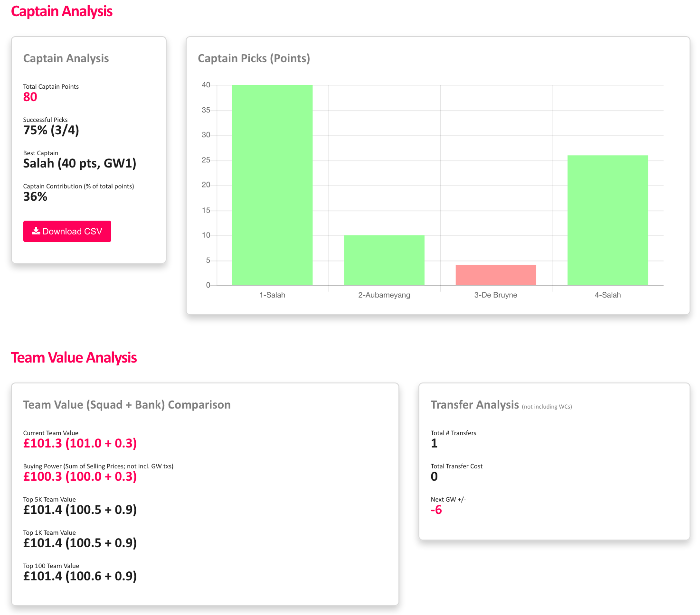Select the Buying Power £100.3 value
700x615 pixels.
tap(80, 476)
